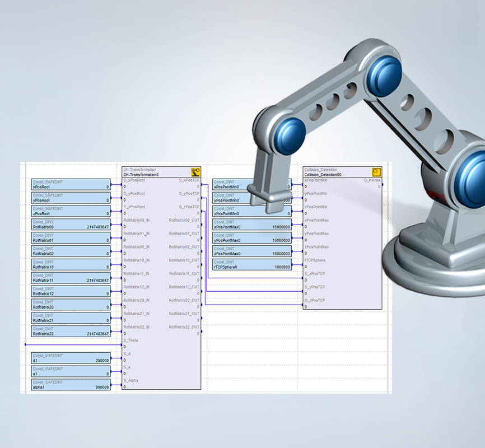Select the d1 constant block
The height and width of the screenshot is (448, 485).
coord(71,358)
